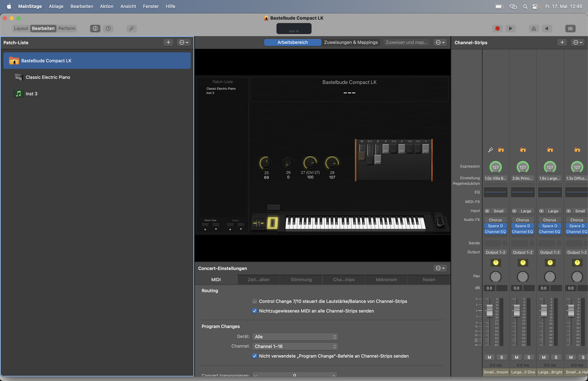Click the tuning fork icon on first channel strip
This screenshot has height=381, width=588.
491,150
